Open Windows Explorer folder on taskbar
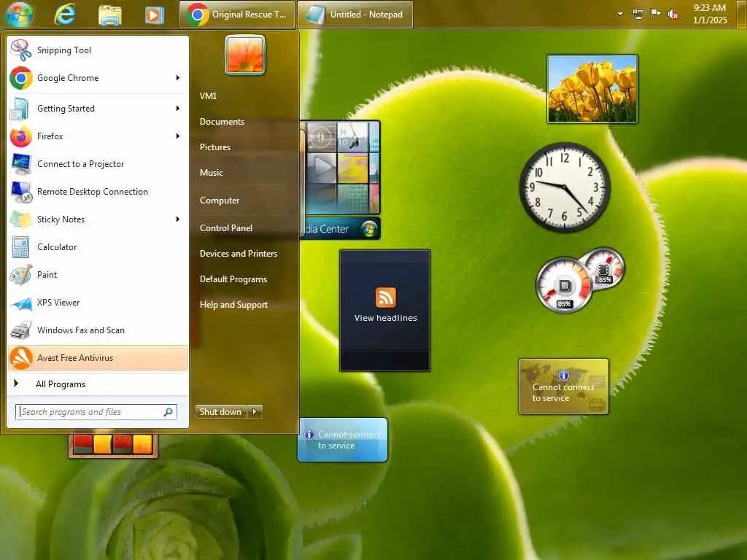The width and height of the screenshot is (747, 560). click(x=109, y=15)
